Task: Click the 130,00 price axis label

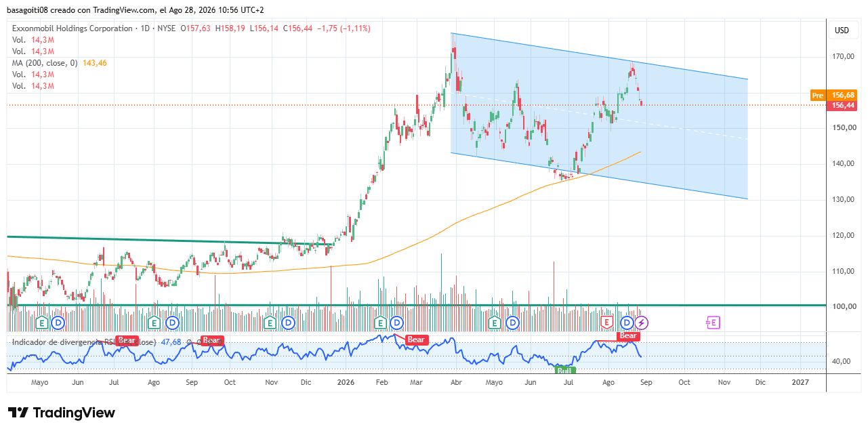Action: tap(843, 199)
